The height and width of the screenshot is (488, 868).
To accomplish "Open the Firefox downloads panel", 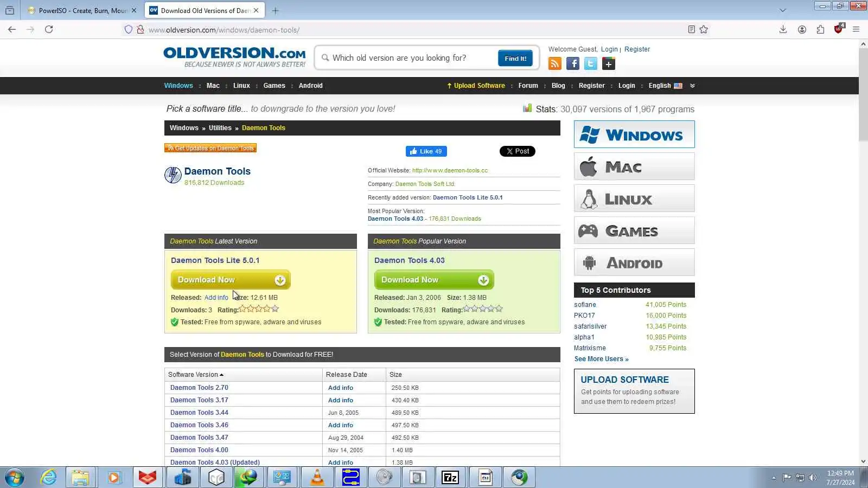I will (x=783, y=29).
